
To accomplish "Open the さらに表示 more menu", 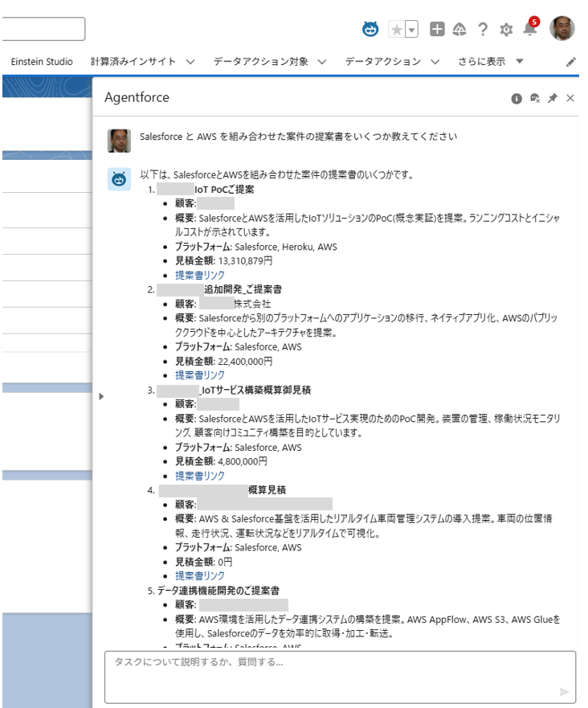I will [x=491, y=61].
